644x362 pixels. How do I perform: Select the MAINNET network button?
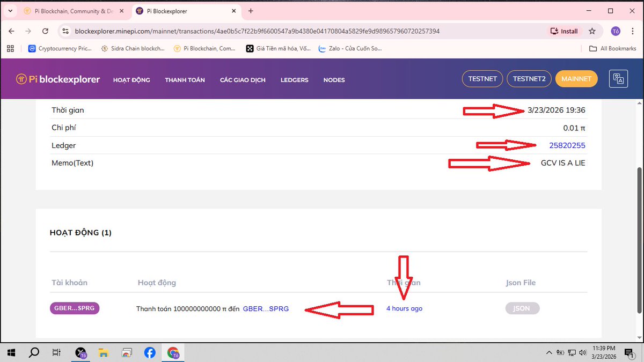tap(576, 79)
